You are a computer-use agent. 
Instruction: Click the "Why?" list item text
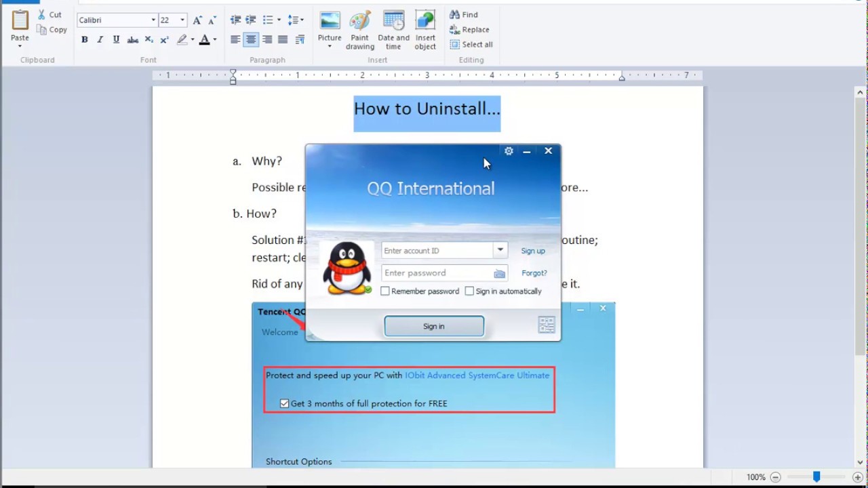(x=267, y=161)
